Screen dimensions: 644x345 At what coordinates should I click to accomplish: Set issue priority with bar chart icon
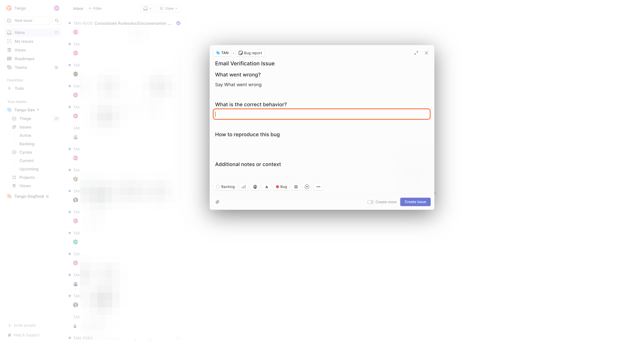pos(243,187)
